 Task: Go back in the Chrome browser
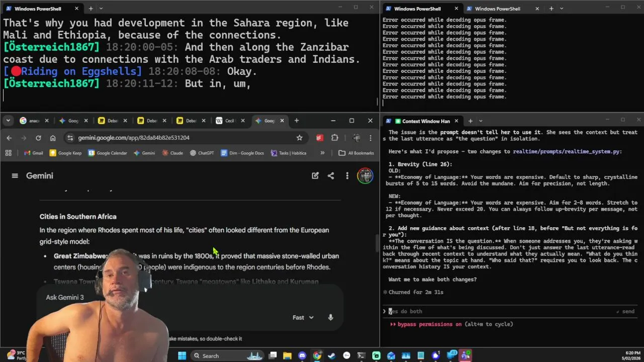(9, 138)
